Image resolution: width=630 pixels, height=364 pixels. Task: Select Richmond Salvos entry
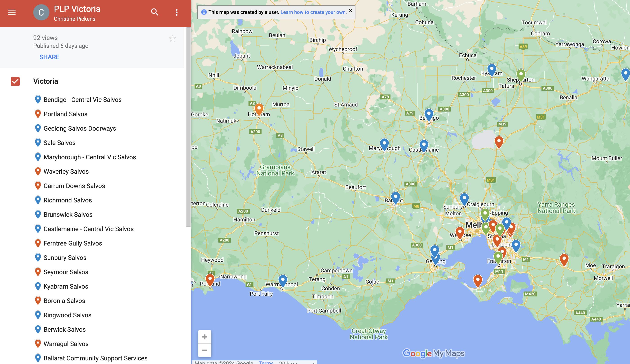click(68, 200)
